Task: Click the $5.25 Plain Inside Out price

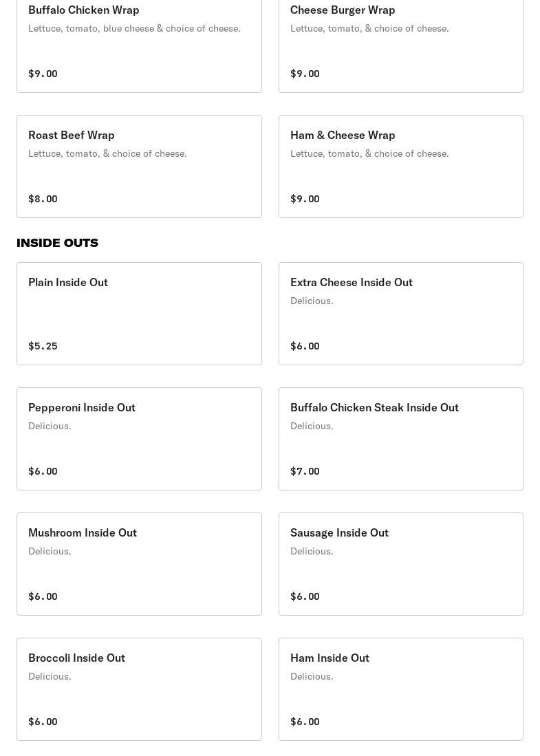Action: 43,346
